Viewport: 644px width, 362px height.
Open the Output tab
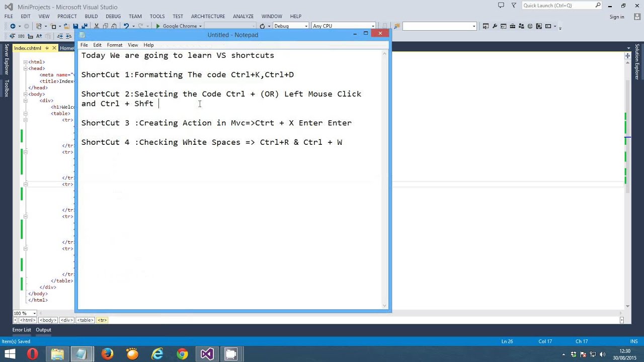pyautogui.click(x=43, y=330)
